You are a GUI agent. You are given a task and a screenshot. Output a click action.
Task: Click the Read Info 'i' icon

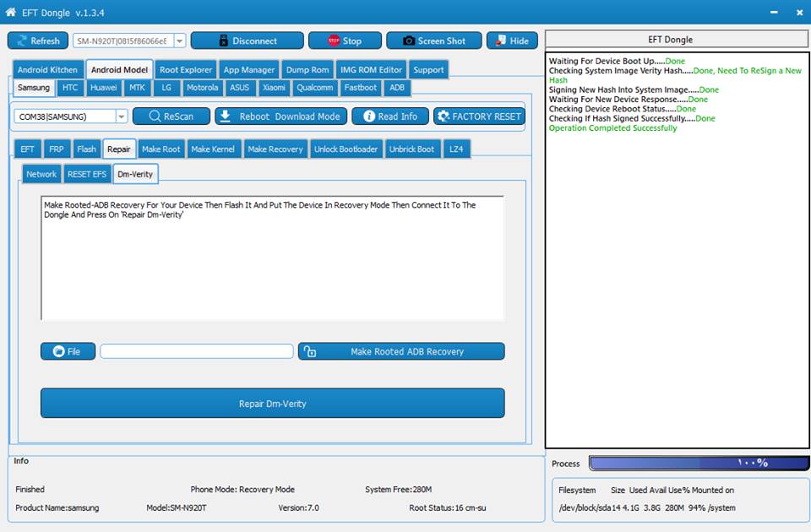(x=369, y=117)
